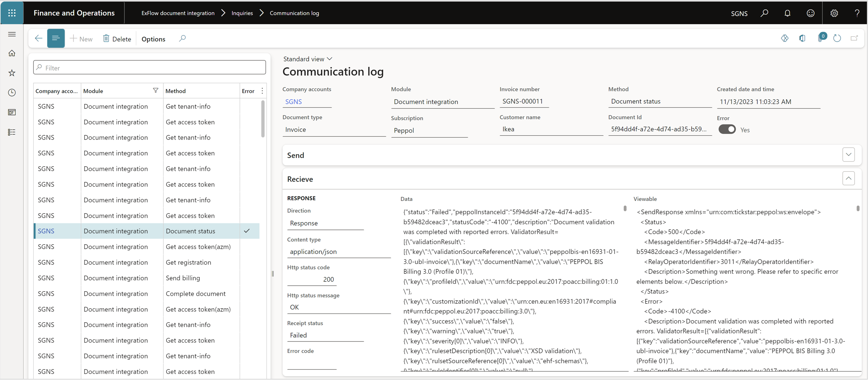This screenshot has width=868, height=383.
Task: Open the help question mark
Action: coord(857,13)
